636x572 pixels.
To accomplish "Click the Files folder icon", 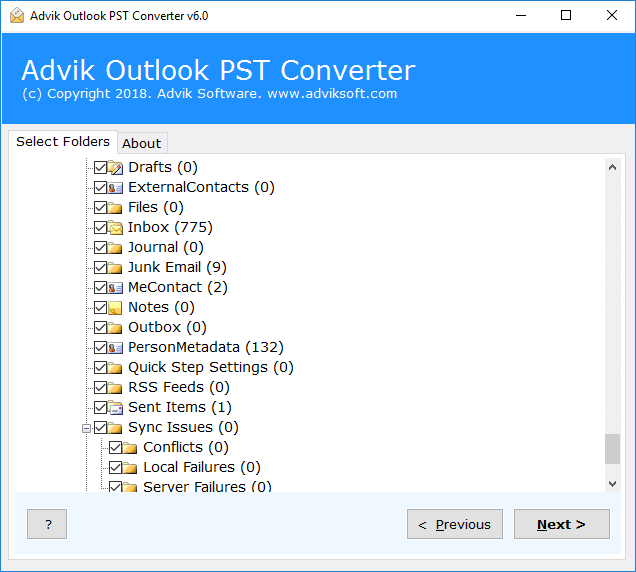I will (x=115, y=208).
